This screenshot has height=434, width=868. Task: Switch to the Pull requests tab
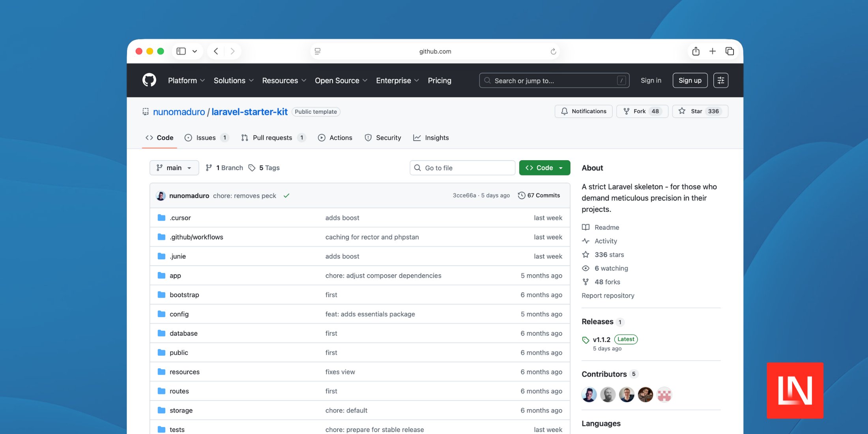click(272, 138)
